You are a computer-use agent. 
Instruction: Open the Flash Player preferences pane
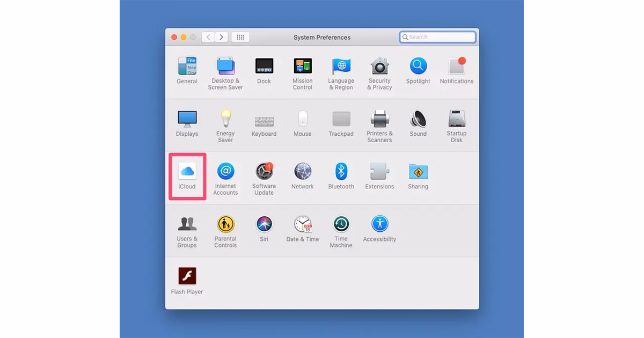point(187,281)
